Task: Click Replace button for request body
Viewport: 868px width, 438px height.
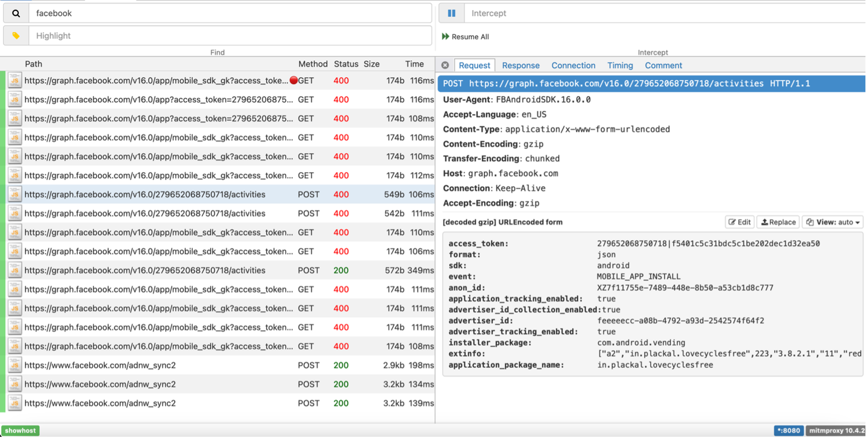Action: pos(778,222)
